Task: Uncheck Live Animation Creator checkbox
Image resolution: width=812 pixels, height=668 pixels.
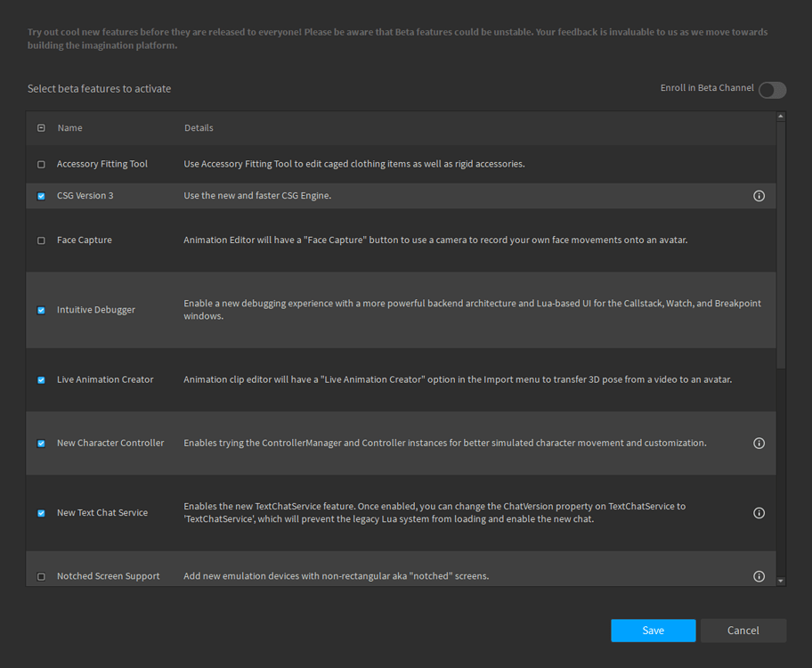Action: [x=42, y=379]
